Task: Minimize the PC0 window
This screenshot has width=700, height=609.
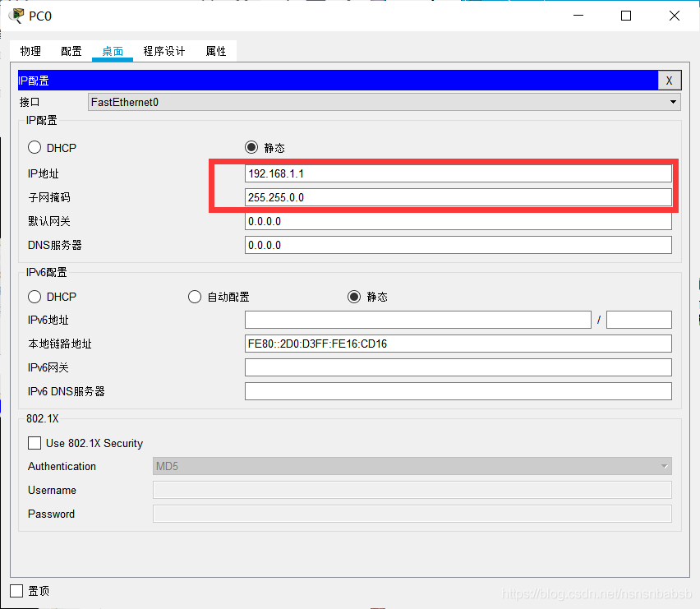Action: click(x=578, y=16)
